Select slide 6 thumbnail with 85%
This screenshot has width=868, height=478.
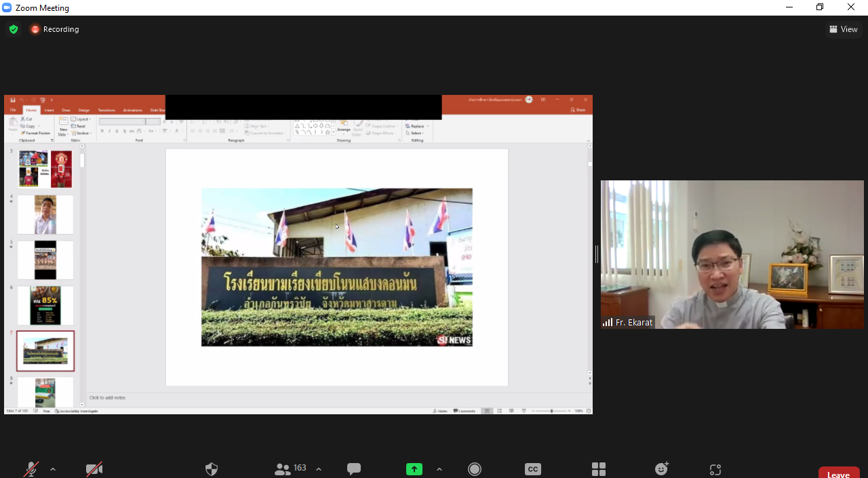(45, 305)
